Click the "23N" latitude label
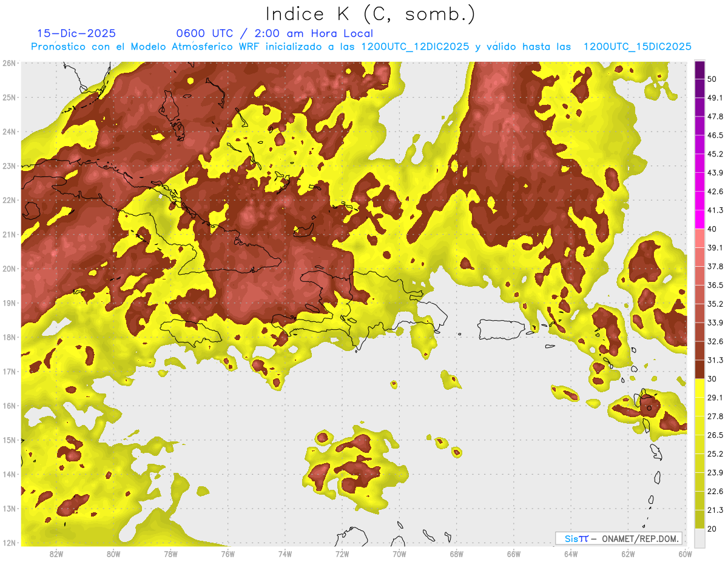 point(8,166)
